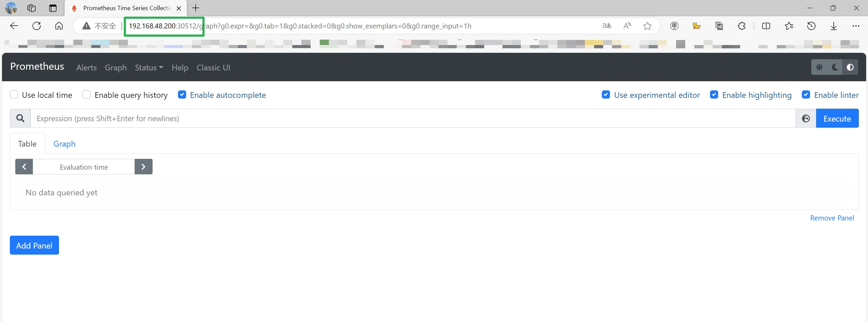
Task: Open the metrics explorer globe icon
Action: [806, 119]
